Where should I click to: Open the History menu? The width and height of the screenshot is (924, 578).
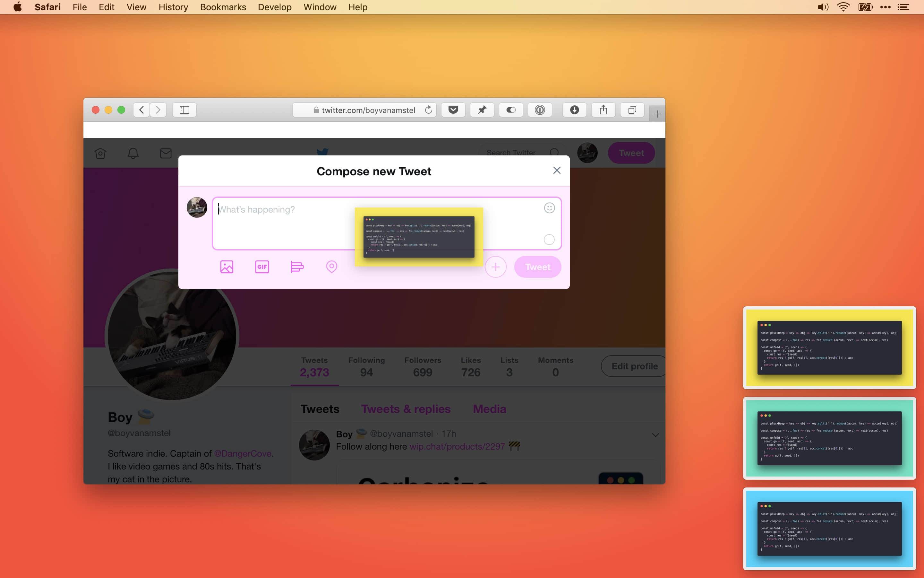173,7
